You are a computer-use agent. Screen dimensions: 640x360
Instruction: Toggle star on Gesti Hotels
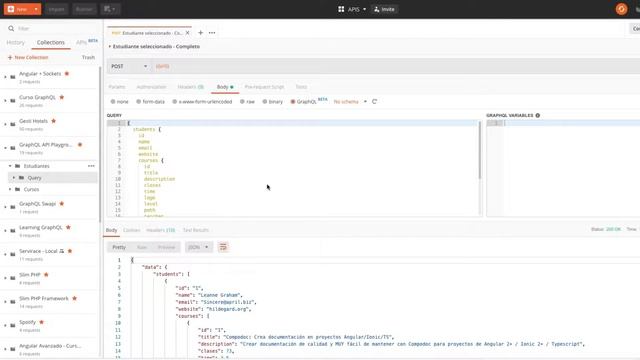53,121
